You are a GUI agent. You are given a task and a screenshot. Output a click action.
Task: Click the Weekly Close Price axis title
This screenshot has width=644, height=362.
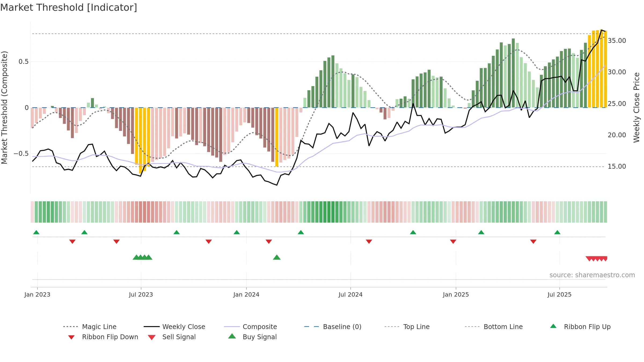636,107
